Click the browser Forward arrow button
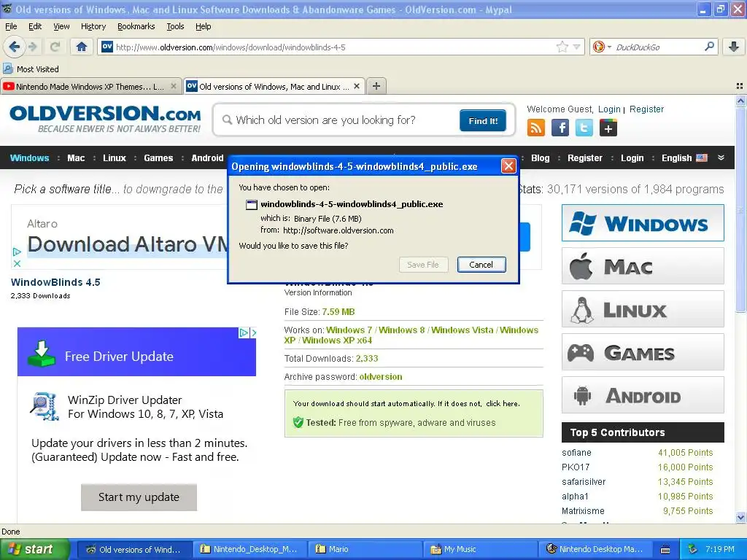Image resolution: width=747 pixels, height=560 pixels. click(33, 47)
